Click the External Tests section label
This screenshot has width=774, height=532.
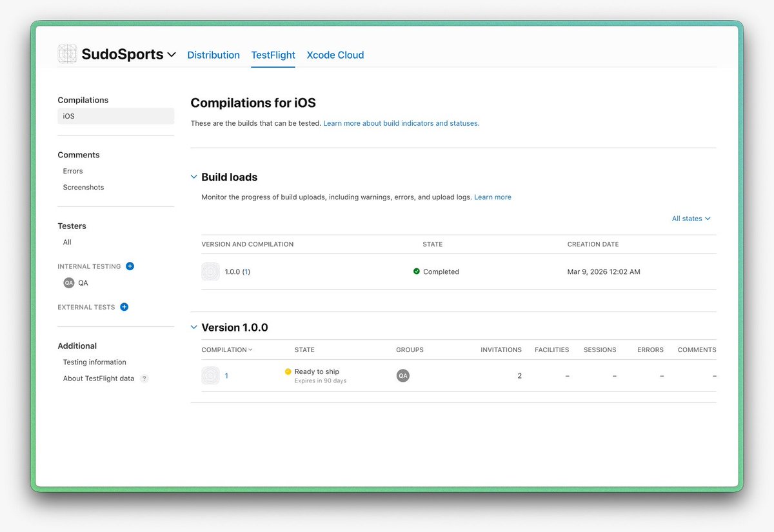coord(86,307)
